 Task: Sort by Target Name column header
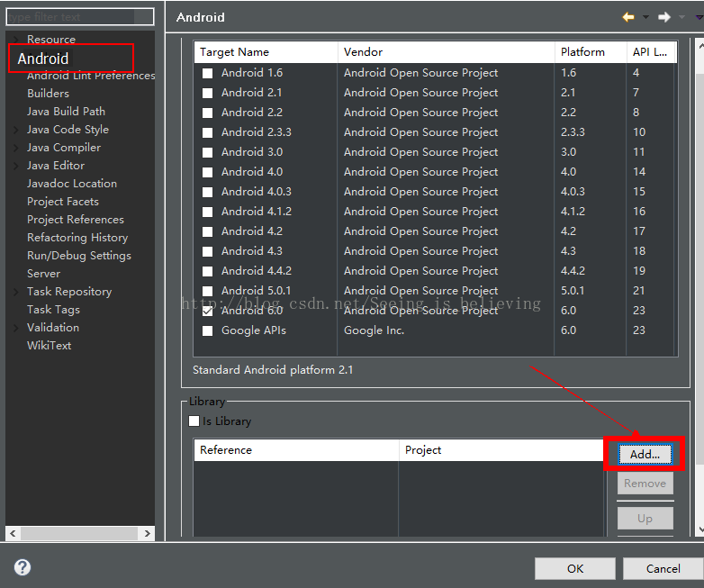(266, 52)
